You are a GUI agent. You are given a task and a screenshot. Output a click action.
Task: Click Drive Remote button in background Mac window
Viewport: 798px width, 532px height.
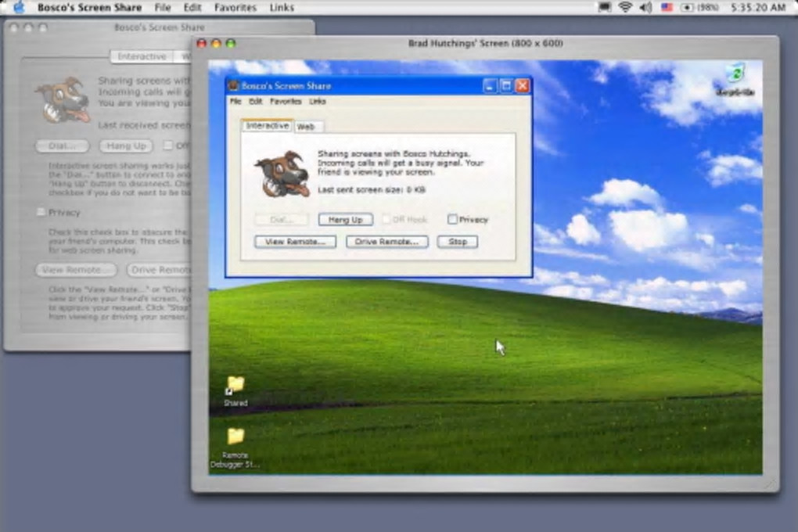[x=160, y=269]
